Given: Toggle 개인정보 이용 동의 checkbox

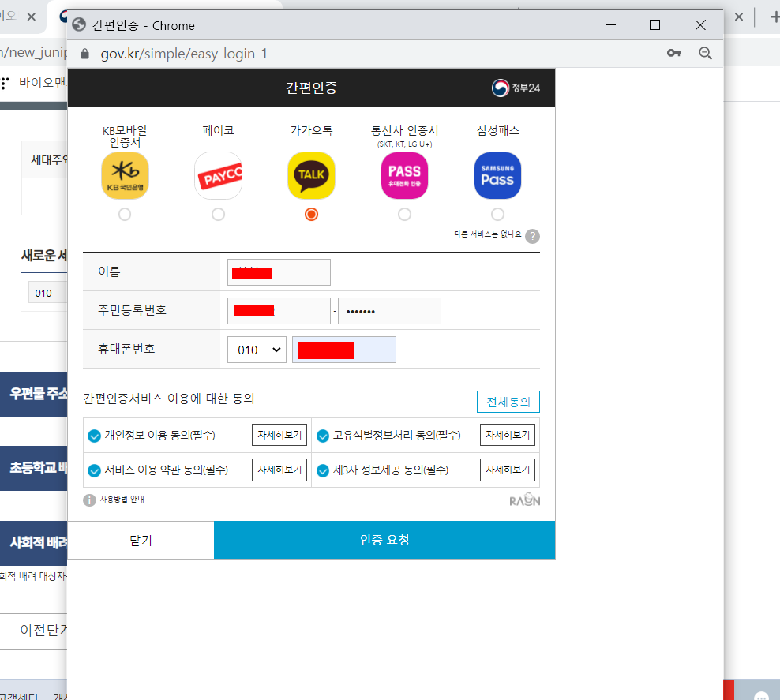Looking at the screenshot, I should 94,436.
